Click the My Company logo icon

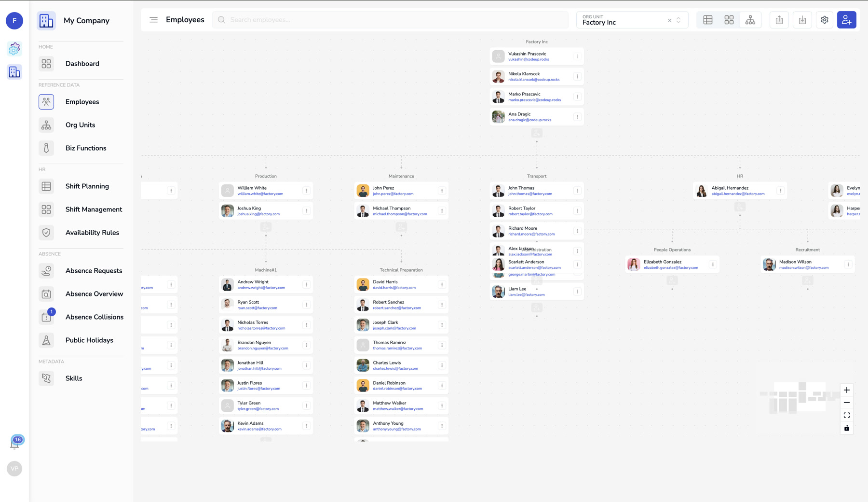click(46, 21)
